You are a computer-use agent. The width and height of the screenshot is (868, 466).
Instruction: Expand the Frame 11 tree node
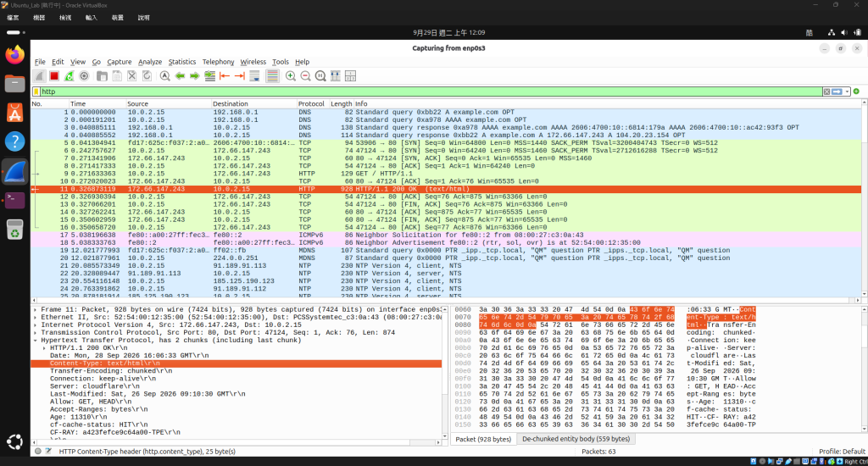tap(36, 309)
